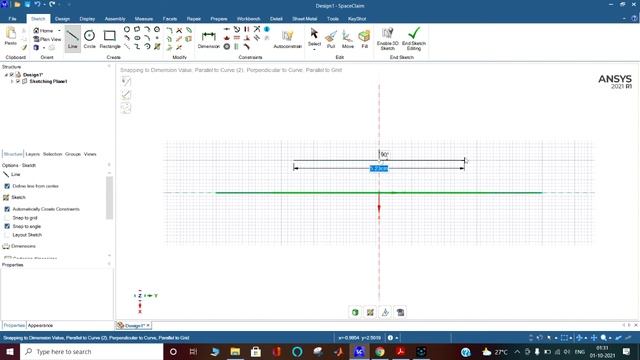Switch to the Display ribbon tab

[x=87, y=19]
